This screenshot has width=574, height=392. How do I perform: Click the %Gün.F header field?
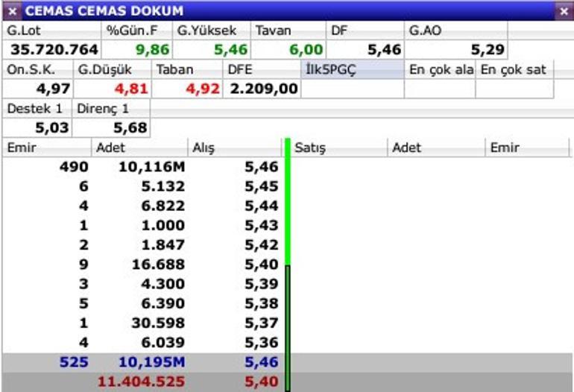[x=137, y=31]
